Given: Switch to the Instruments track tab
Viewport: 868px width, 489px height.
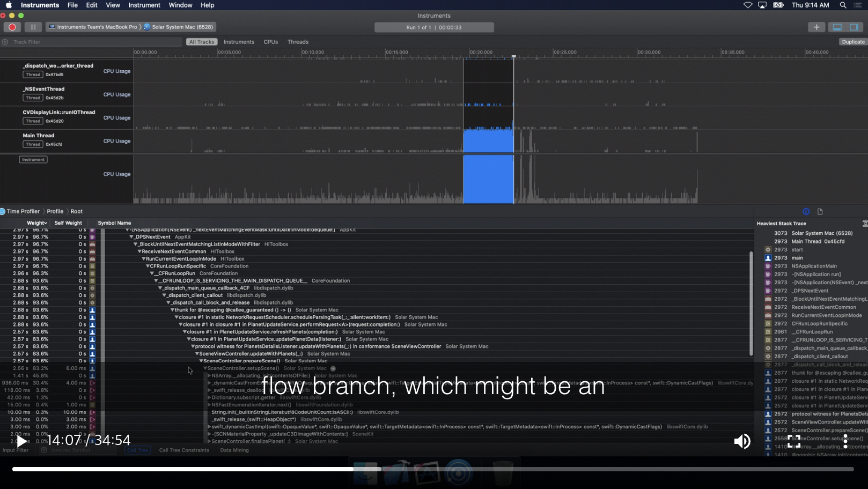Looking at the screenshot, I should pos(239,42).
